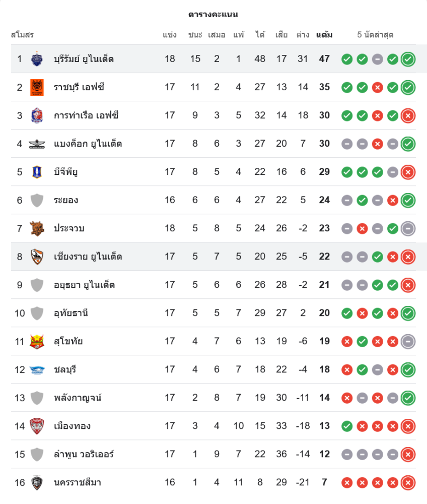
Task: Click the Prachuap club crest
Action: (x=37, y=228)
